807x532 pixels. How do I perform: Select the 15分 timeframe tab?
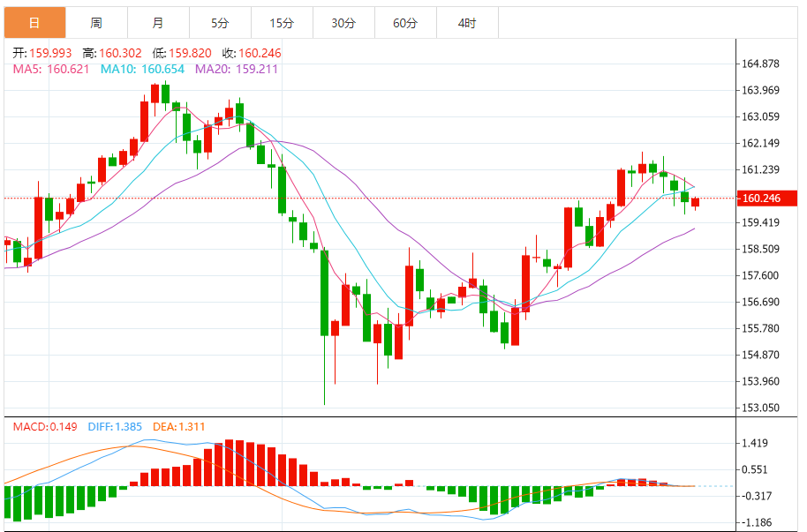282,23
